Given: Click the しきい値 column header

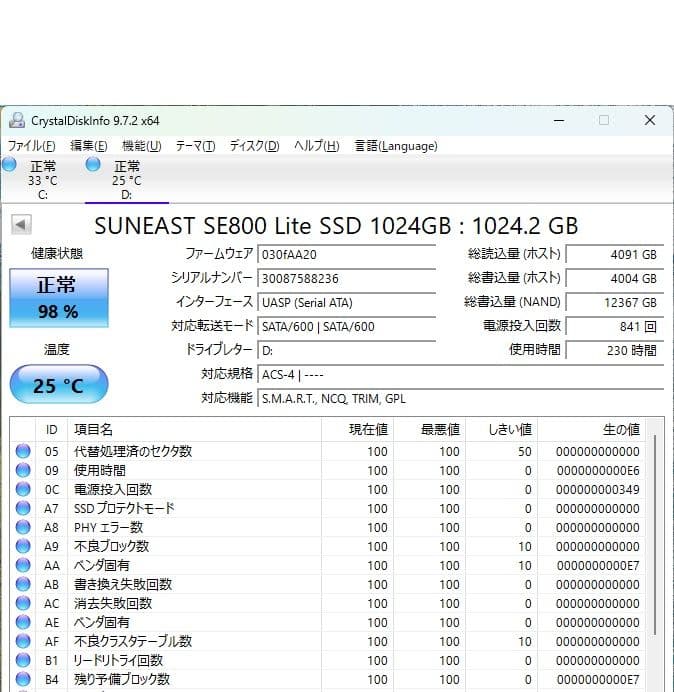Looking at the screenshot, I should coord(501,429).
